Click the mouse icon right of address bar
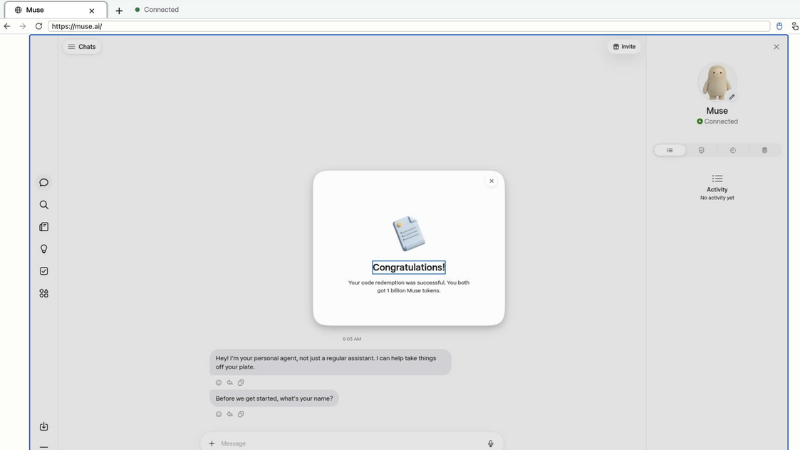 (x=779, y=26)
